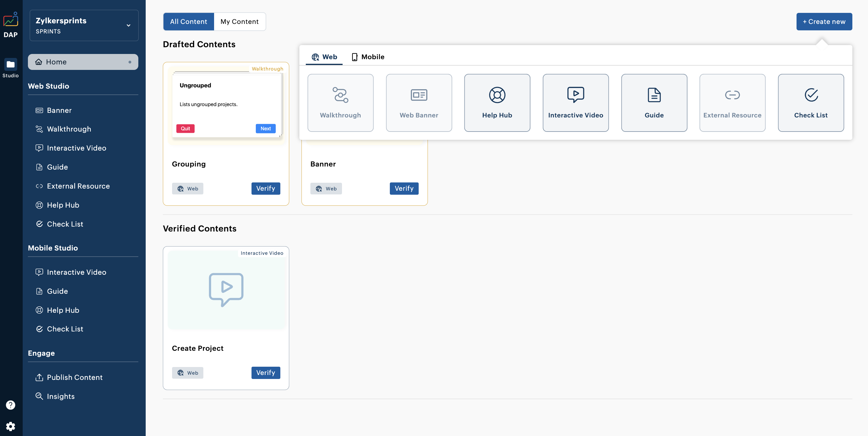Click the DAP logo icon
868x436 pixels.
click(x=11, y=20)
